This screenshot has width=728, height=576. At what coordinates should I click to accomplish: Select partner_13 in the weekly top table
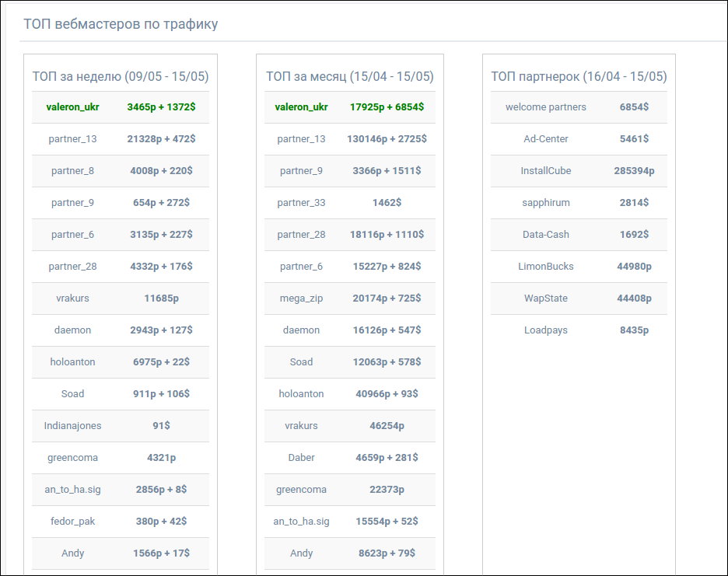(x=72, y=139)
